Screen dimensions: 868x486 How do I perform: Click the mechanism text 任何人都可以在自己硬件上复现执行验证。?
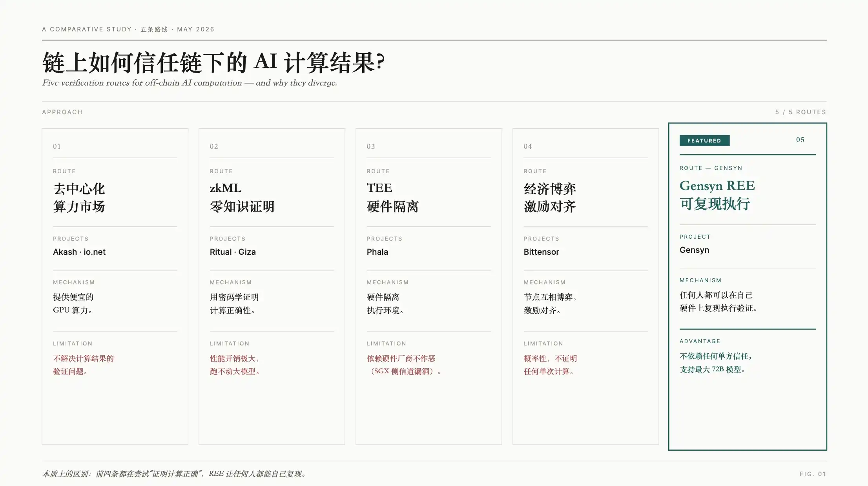coord(719,301)
